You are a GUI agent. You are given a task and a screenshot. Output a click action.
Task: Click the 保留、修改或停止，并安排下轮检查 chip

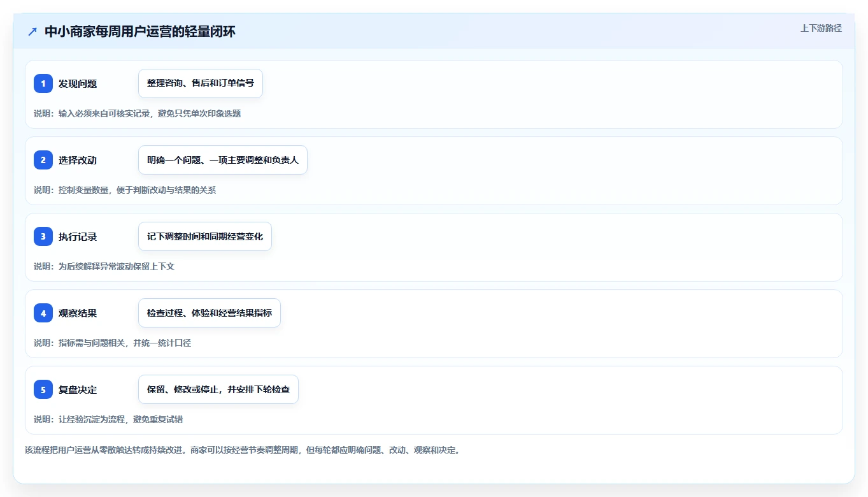(218, 389)
